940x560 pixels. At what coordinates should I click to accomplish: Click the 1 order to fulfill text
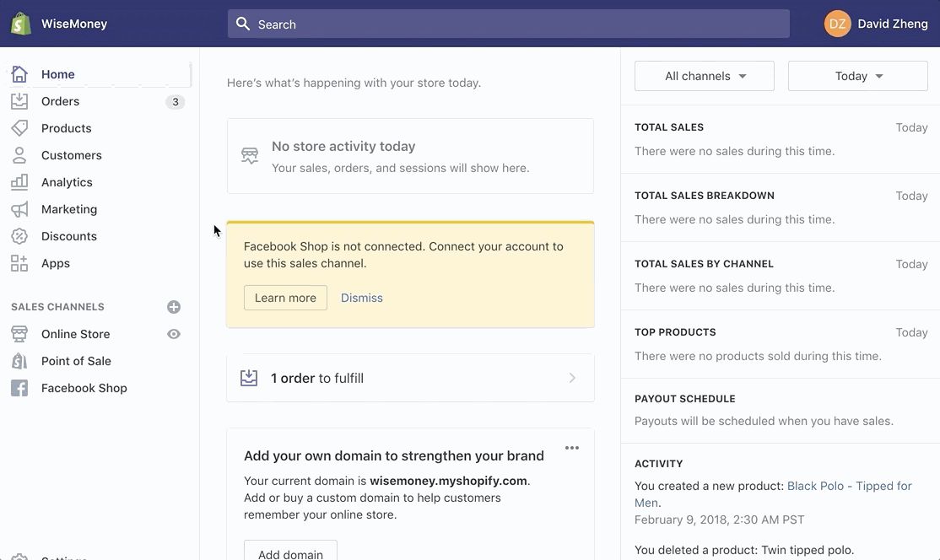click(x=317, y=378)
